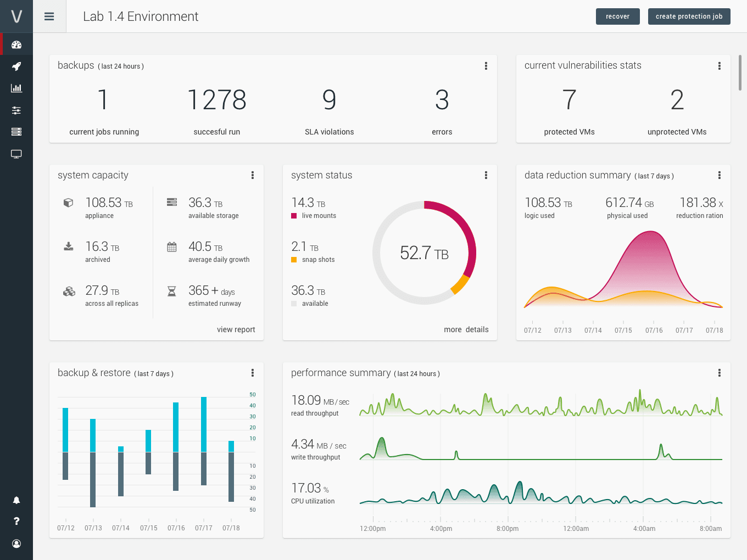Open system capacity card options menu
This screenshot has height=560, width=747.
click(253, 175)
